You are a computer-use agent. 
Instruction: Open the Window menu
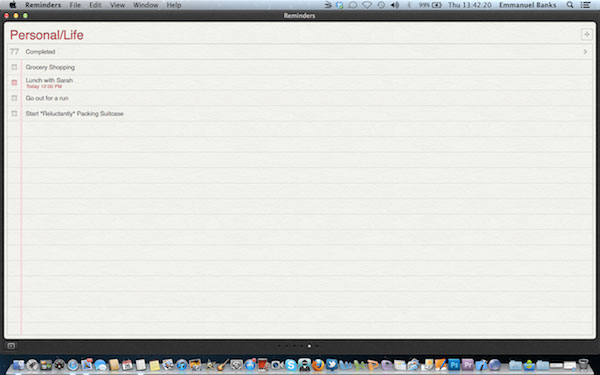(x=146, y=5)
